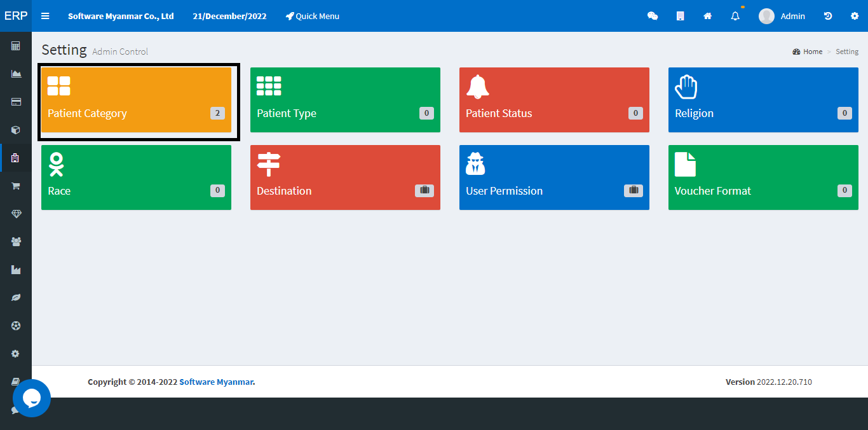This screenshot has height=430, width=868.
Task: Open the Admin user menu
Action: [x=782, y=16]
